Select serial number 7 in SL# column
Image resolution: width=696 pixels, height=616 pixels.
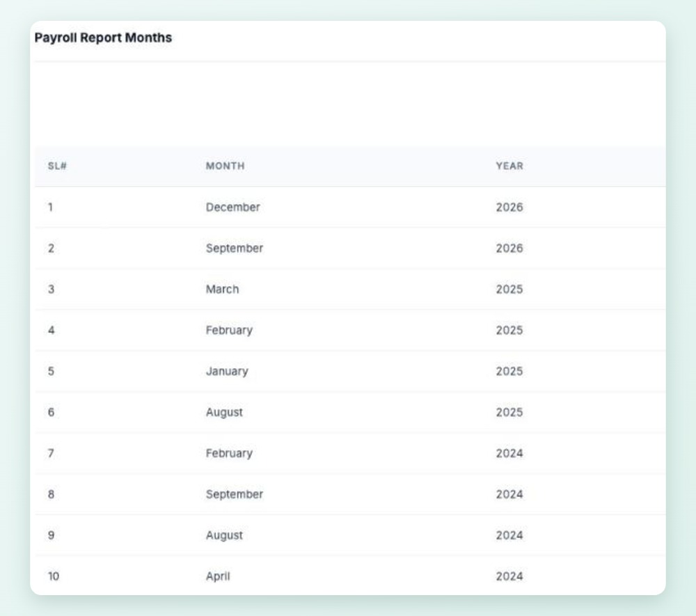[x=51, y=453]
